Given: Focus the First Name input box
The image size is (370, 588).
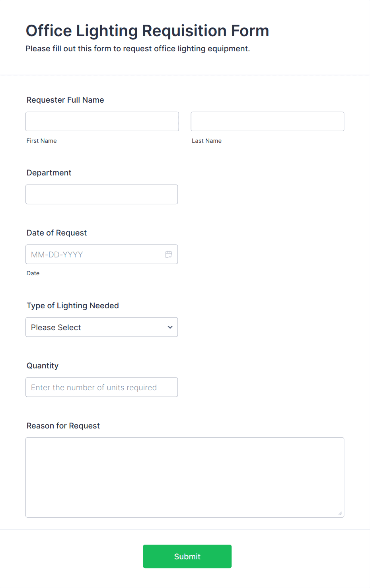Looking at the screenshot, I should pyautogui.click(x=102, y=121).
